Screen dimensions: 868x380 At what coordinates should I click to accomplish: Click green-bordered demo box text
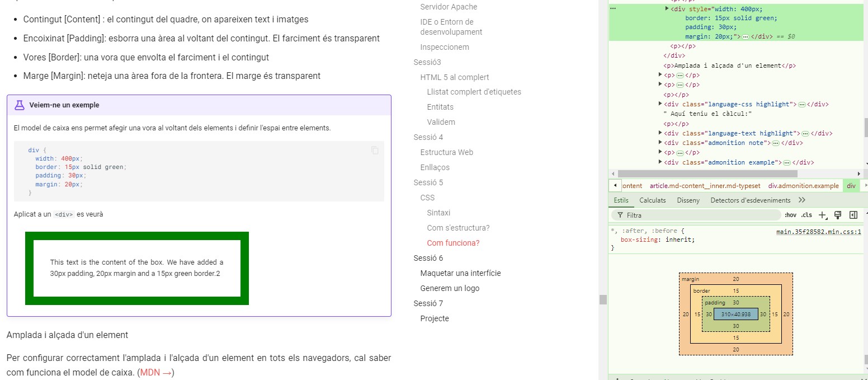(137, 268)
